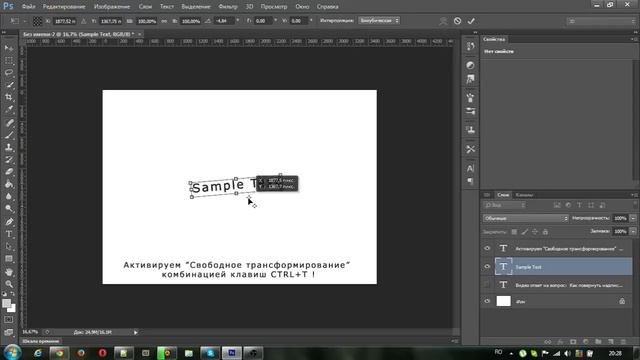Open the Фильтр menu
The width and height of the screenshot is (640, 360).
point(228,7)
